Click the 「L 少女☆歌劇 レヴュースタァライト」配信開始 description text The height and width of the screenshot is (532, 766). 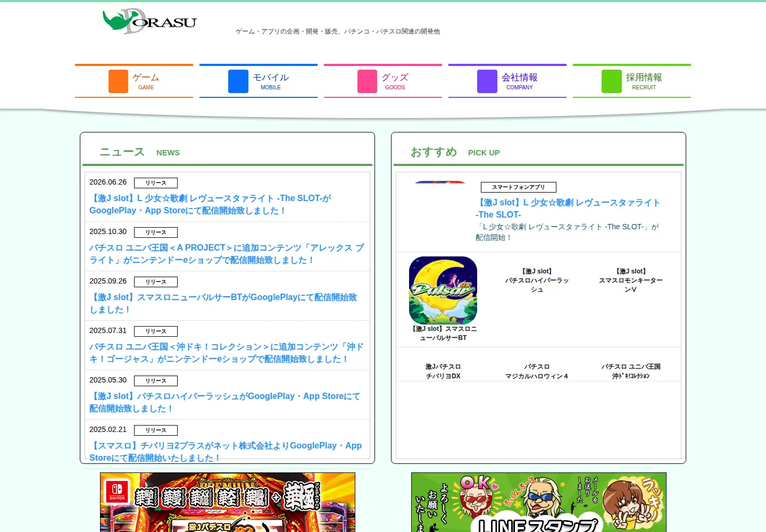567,232
